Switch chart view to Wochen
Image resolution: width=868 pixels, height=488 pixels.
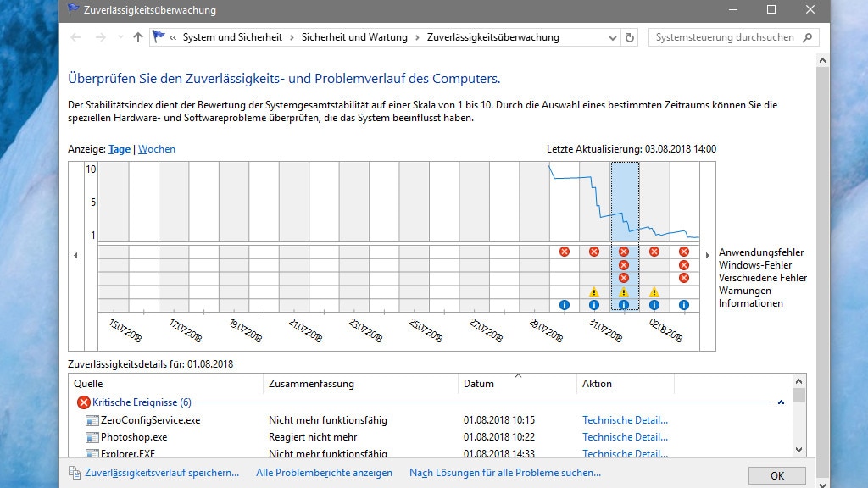157,149
